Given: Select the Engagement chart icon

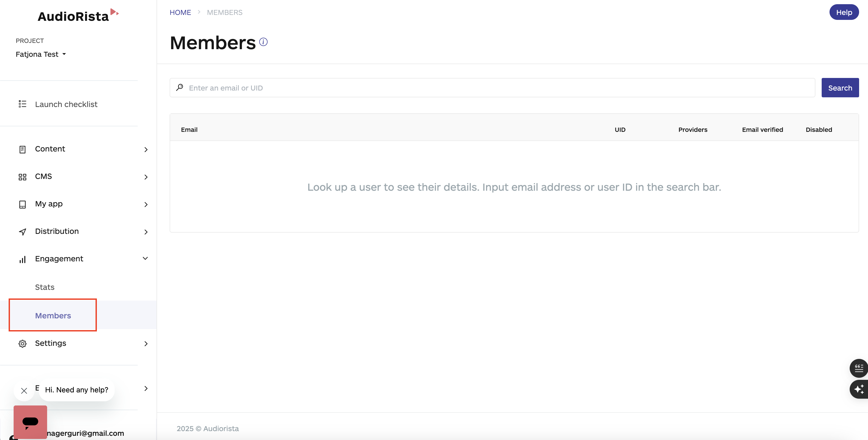Looking at the screenshot, I should point(22,259).
